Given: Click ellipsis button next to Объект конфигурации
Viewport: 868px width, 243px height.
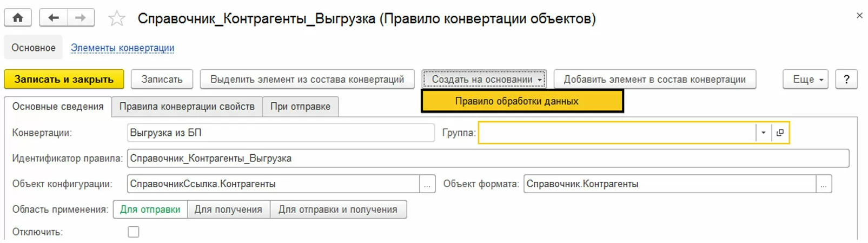Looking at the screenshot, I should [x=427, y=185].
